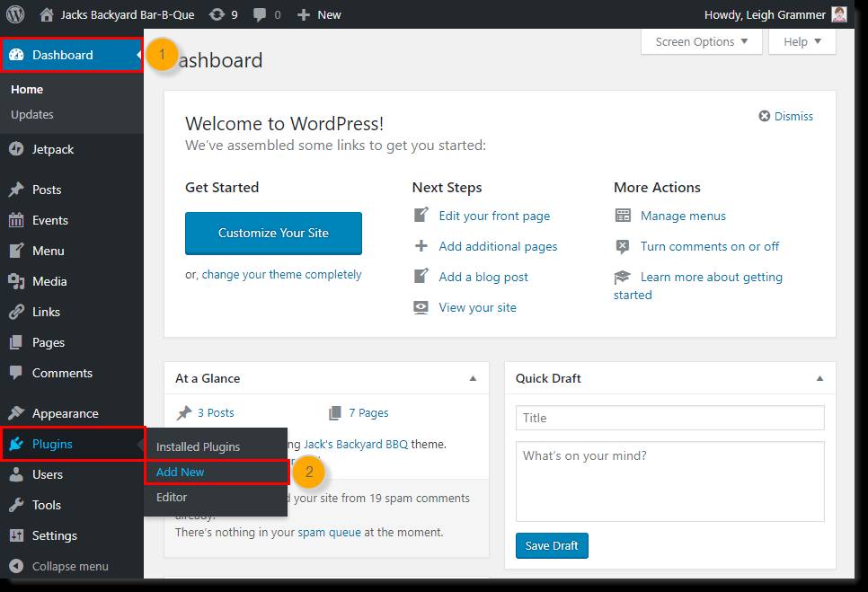Click Leigh Grammer's avatar thumbnail

839,14
